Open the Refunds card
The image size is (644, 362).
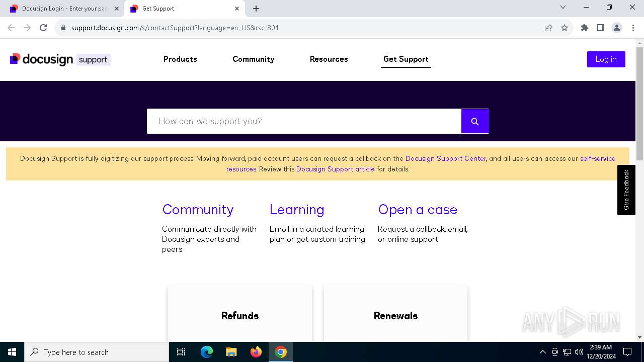[240, 314]
